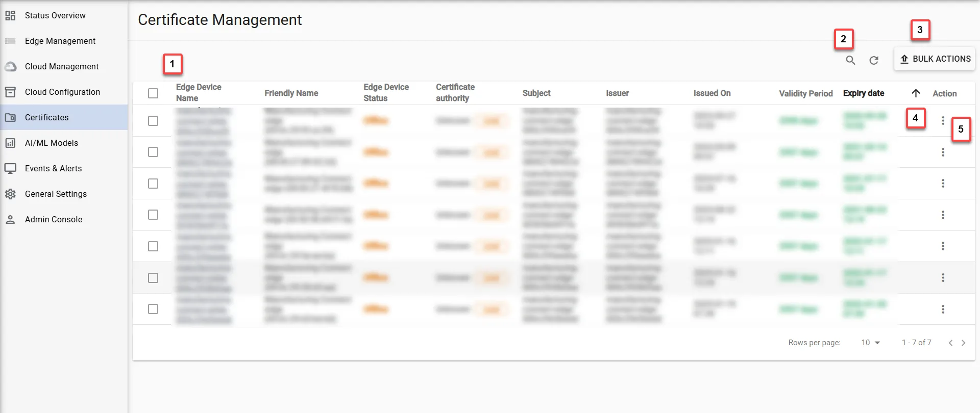The width and height of the screenshot is (980, 413).
Task: Click the Status Overview dashboard icon
Action: click(10, 15)
